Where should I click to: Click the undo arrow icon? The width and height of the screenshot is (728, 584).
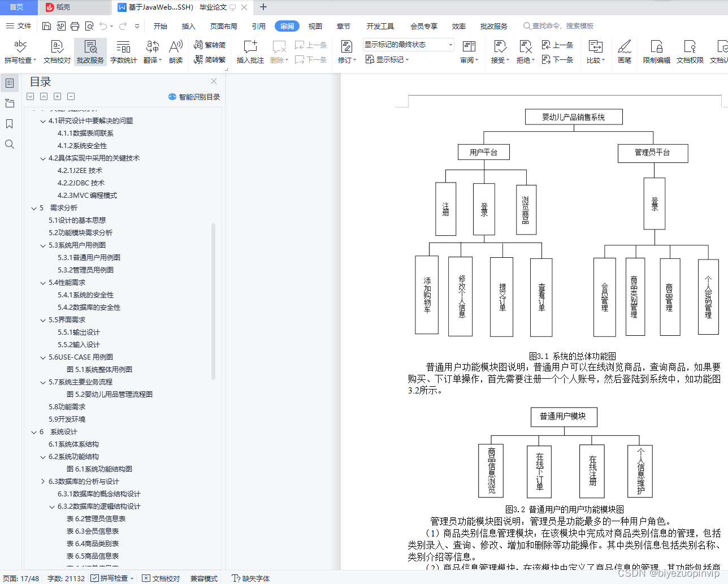click(103, 26)
